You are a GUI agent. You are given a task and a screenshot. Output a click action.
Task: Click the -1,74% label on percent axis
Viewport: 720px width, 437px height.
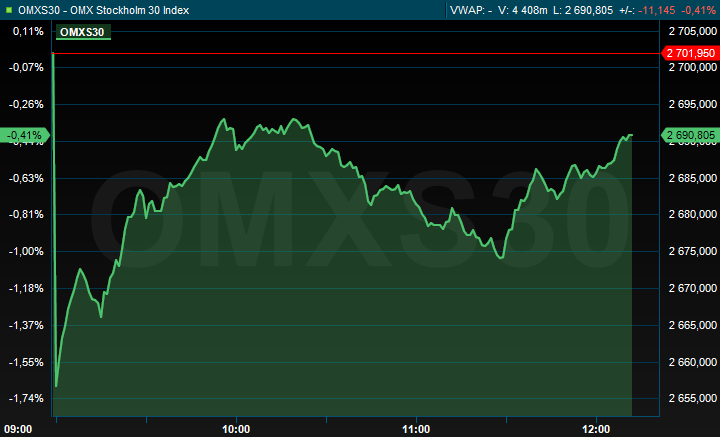(25, 399)
